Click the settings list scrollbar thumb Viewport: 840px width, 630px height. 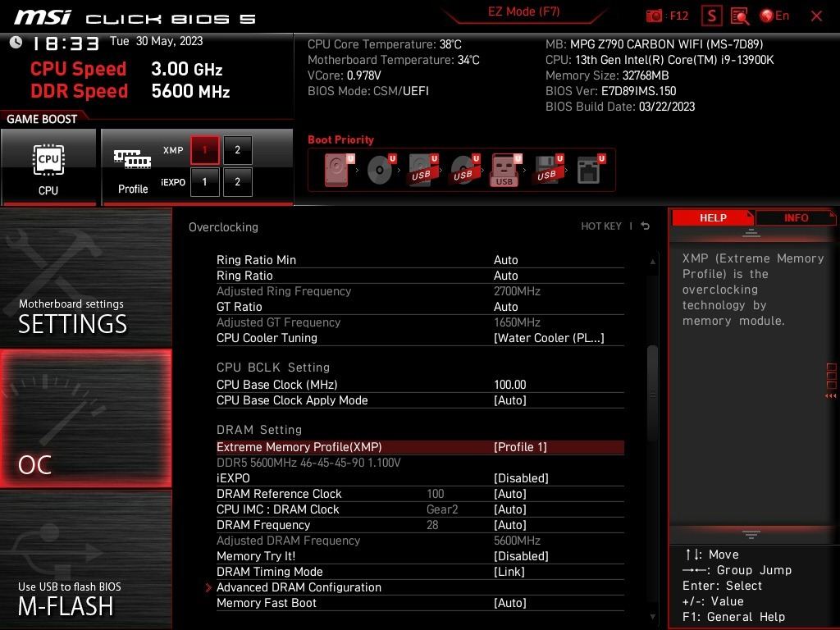[652, 394]
